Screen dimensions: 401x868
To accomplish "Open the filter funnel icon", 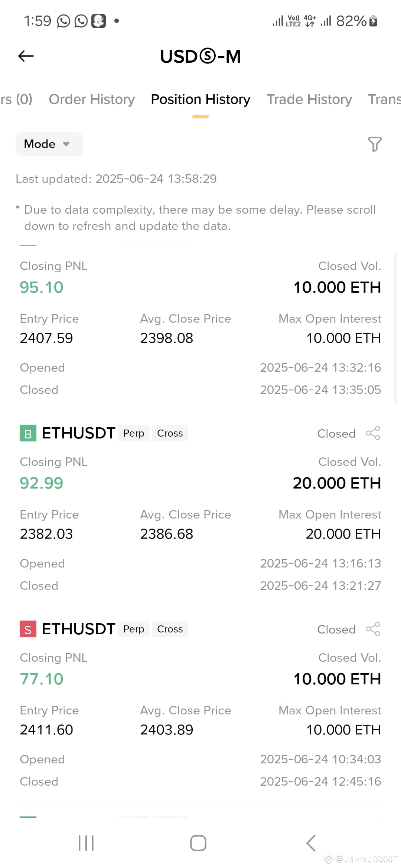I will coord(375,144).
